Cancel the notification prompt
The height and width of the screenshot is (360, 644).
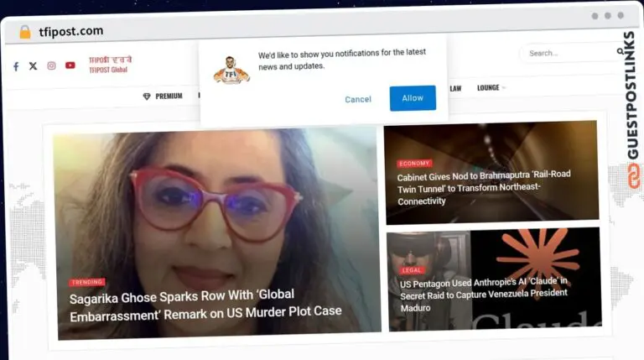click(x=358, y=99)
